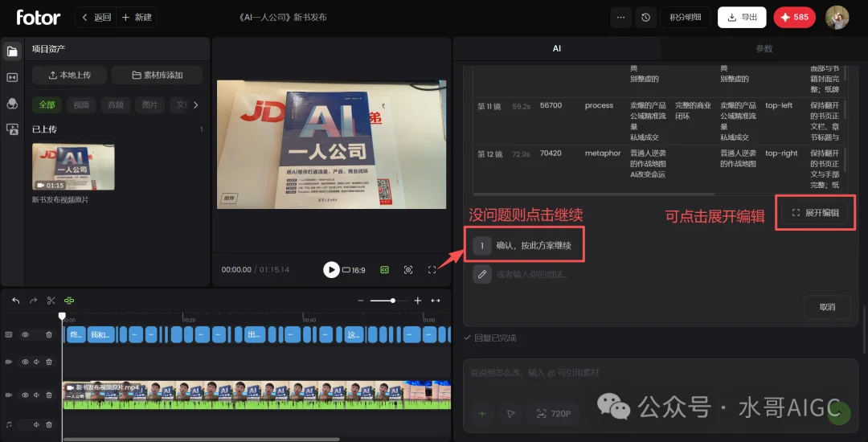Mute the music track
Screen dimensions: 868x442
36,424
